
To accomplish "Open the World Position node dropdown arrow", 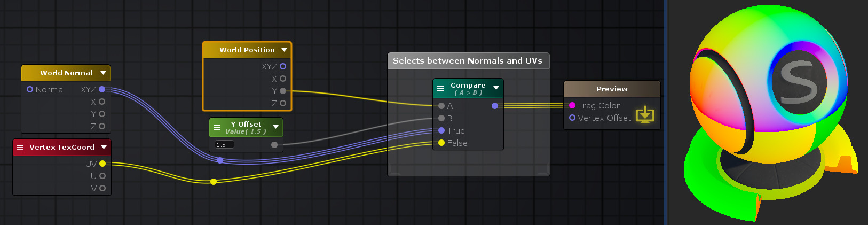I will (284, 50).
